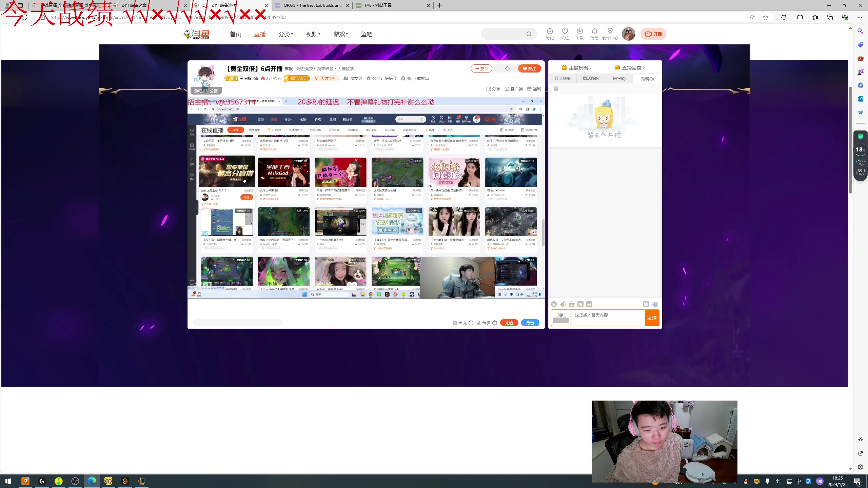Image resolution: width=868 pixels, height=488 pixels.
Task: Expand the 分类 dropdown menu
Action: pos(285,34)
